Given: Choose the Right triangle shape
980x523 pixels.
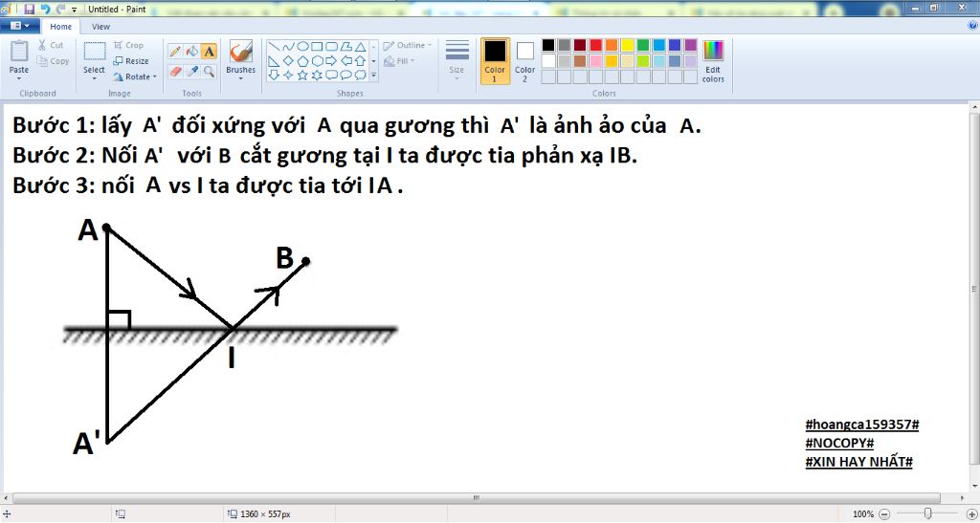Looking at the screenshot, I should tap(274, 61).
